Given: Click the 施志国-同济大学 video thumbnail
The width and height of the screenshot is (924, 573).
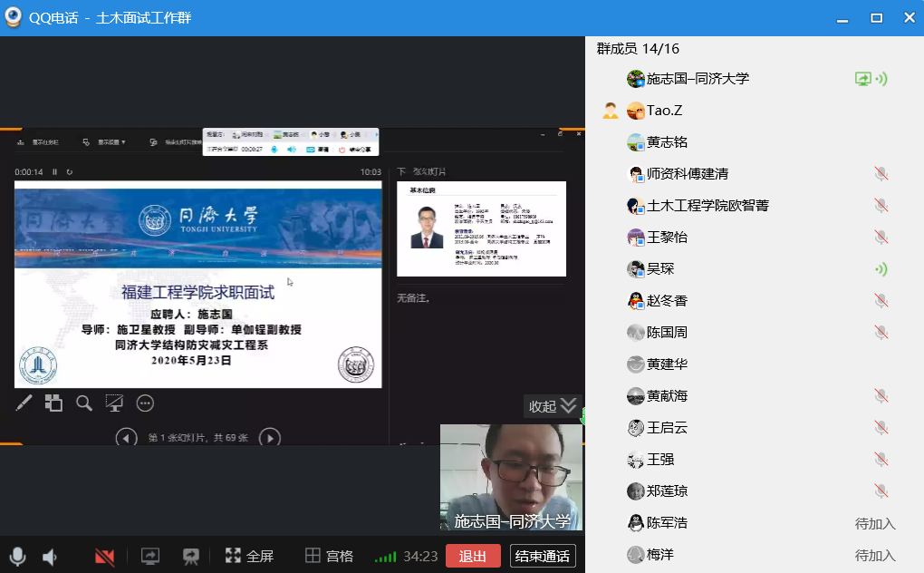Looking at the screenshot, I should (512, 478).
